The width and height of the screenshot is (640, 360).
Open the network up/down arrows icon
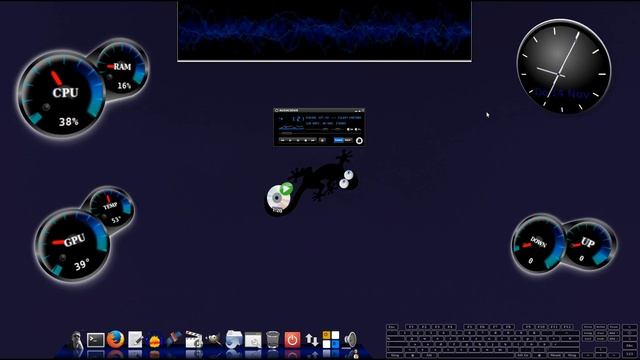[x=312, y=340]
